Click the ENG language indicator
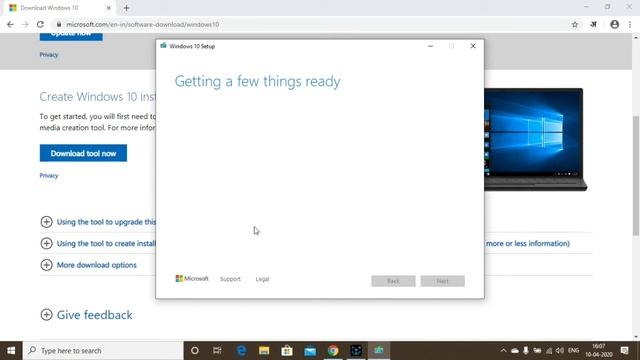This screenshot has width=640, height=360. [x=573, y=351]
